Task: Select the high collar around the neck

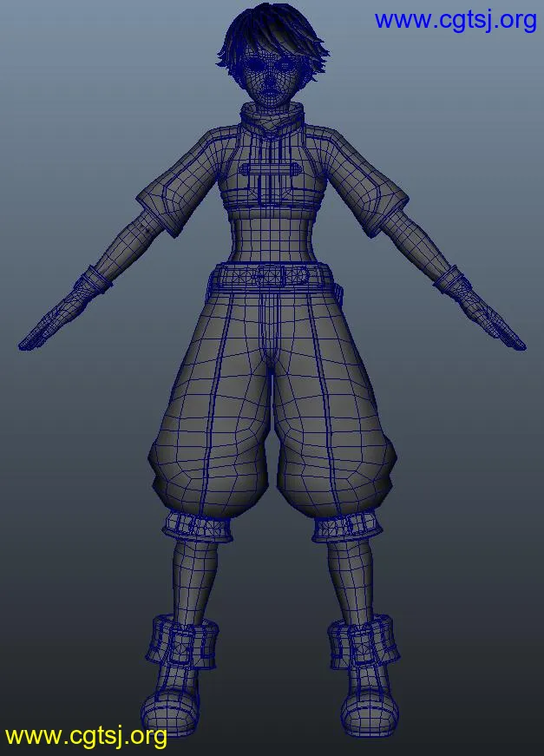Action: point(272,119)
